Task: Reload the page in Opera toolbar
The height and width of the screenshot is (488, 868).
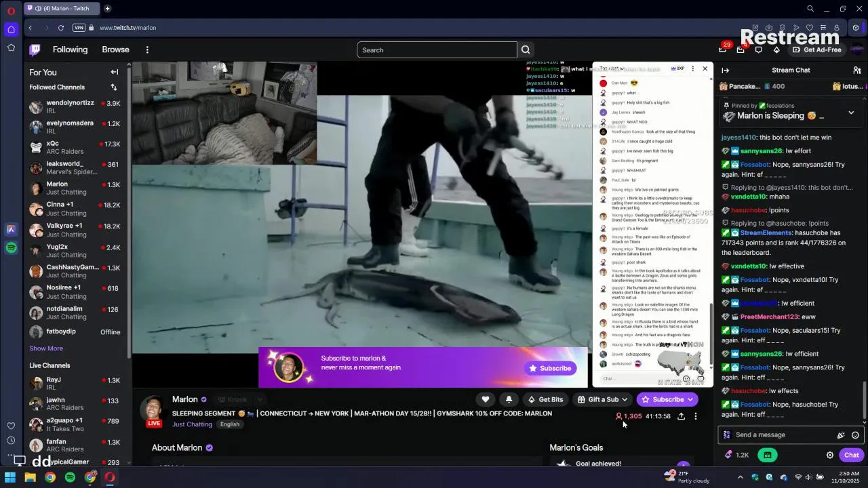Action: (x=61, y=28)
